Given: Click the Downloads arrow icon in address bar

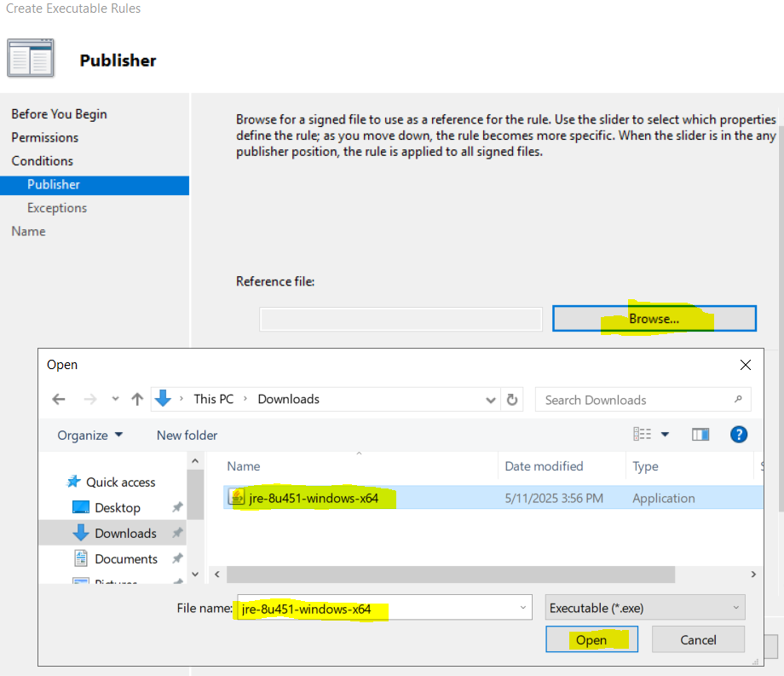Looking at the screenshot, I should click(163, 398).
